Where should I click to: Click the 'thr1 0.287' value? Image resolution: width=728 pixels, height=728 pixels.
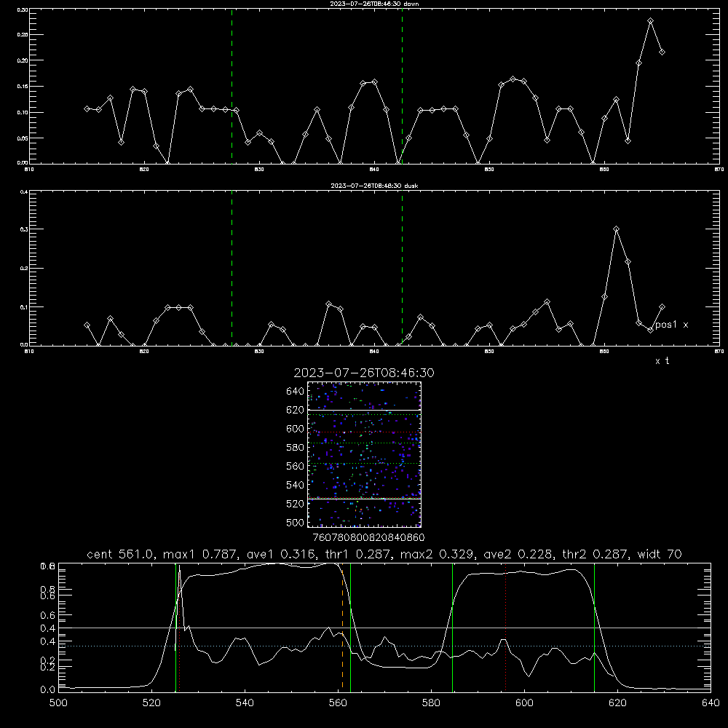357,554
